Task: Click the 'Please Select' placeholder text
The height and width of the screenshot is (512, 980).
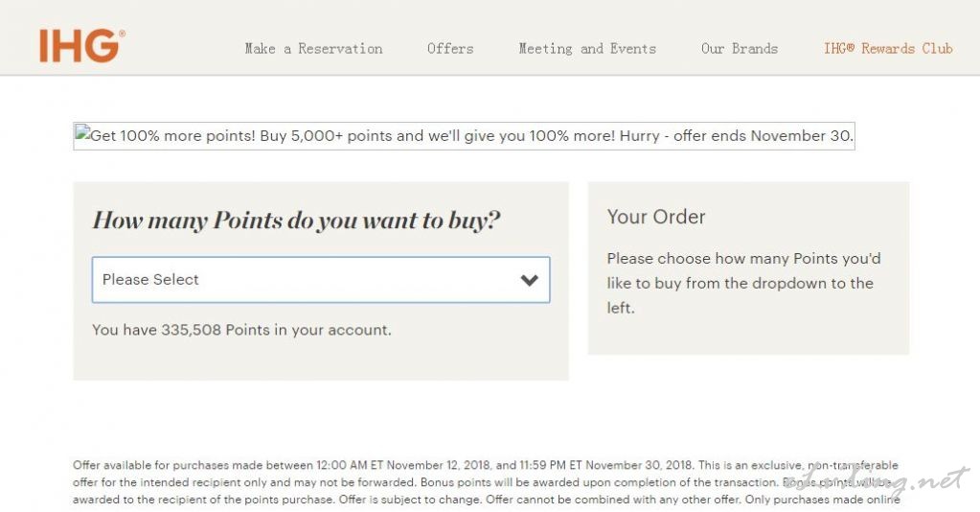Action: (x=150, y=280)
